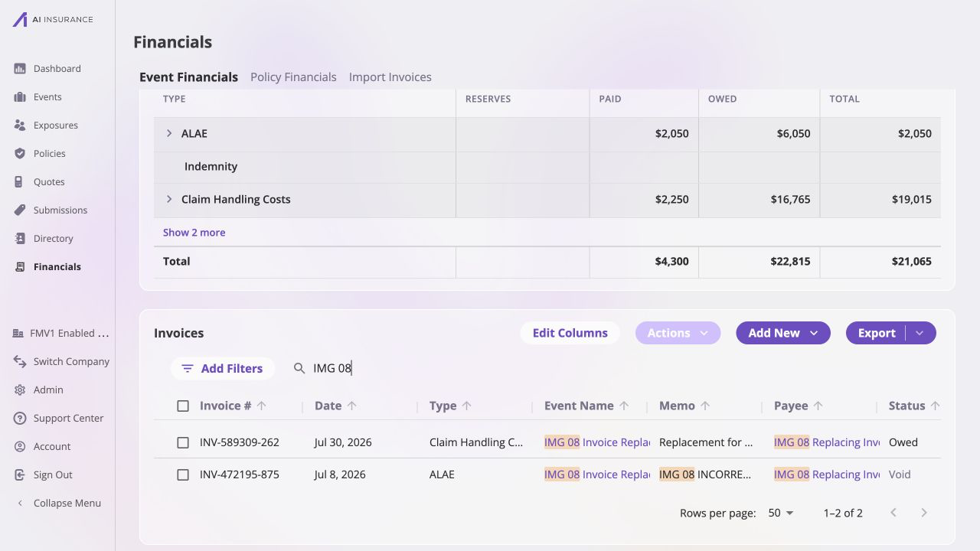Sort by Date using its arrow
The width and height of the screenshot is (980, 551).
pos(352,406)
